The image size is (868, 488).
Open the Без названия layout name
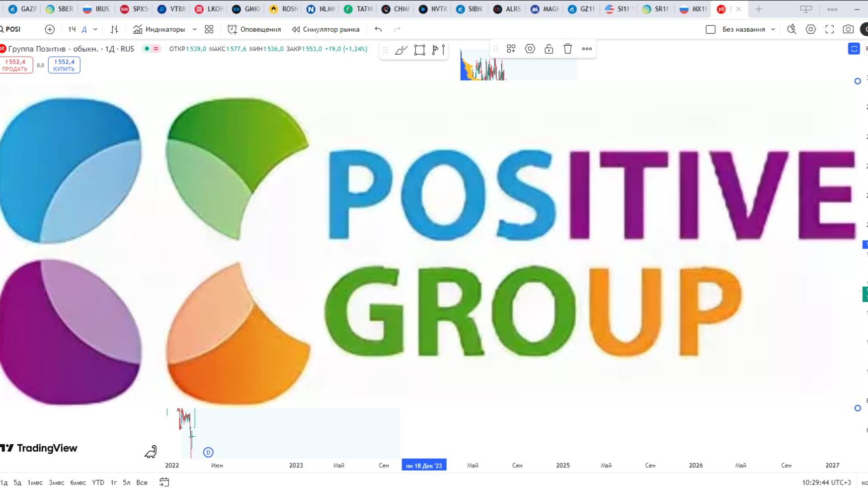(x=743, y=29)
